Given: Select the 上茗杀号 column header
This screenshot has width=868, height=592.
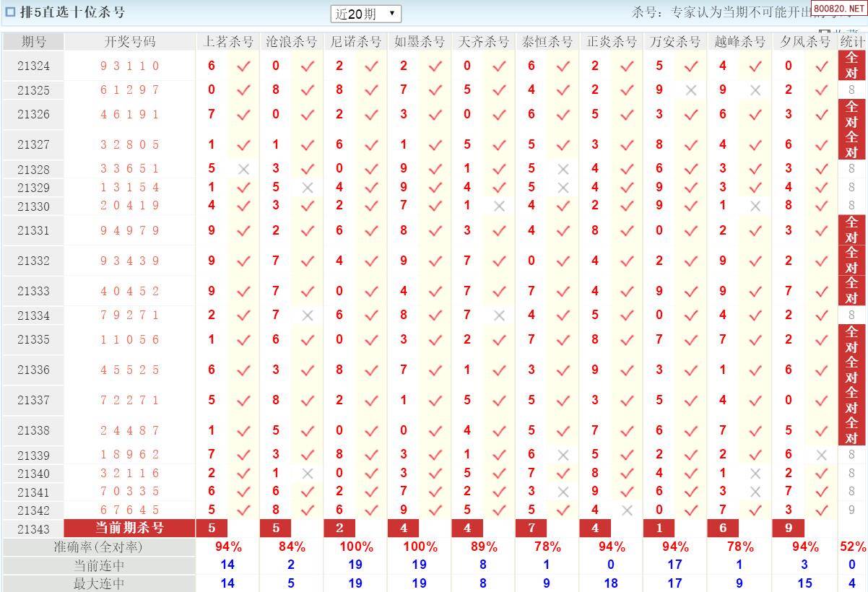Looking at the screenshot, I should [227, 42].
